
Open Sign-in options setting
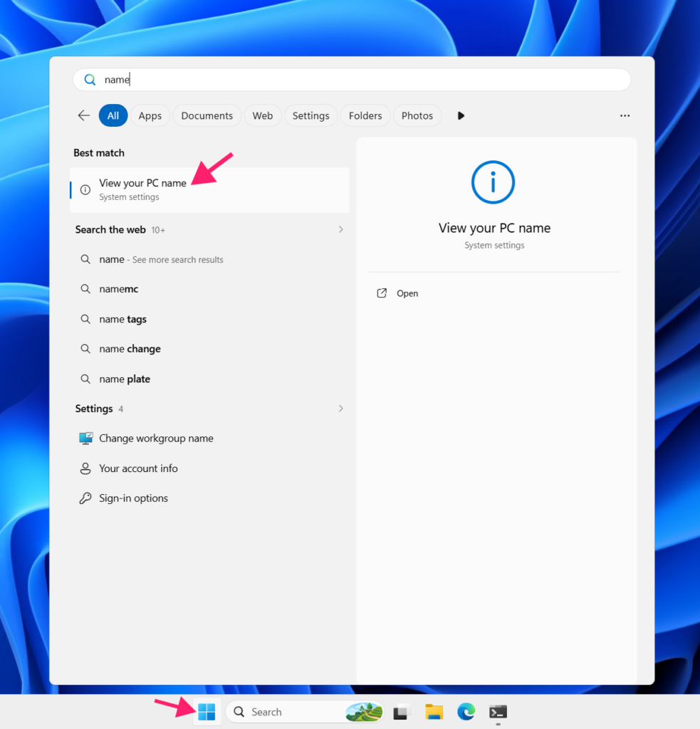(209, 498)
